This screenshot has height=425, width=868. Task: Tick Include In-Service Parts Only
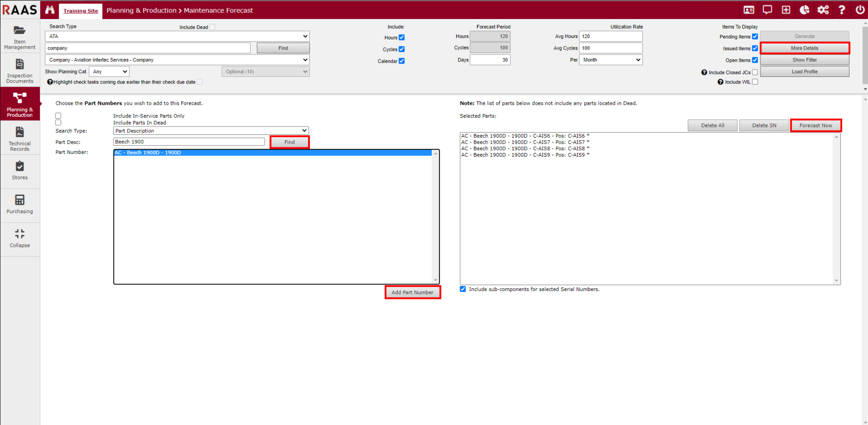pyautogui.click(x=58, y=115)
